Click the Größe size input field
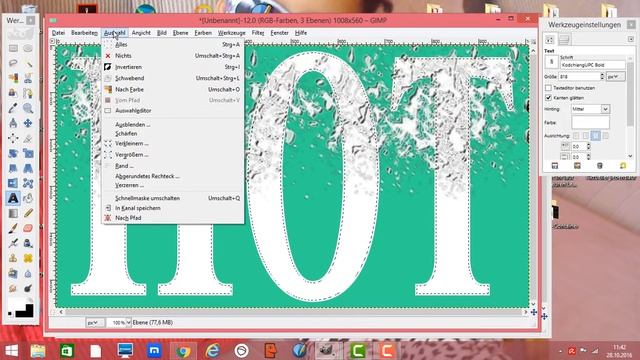Screen dimensions: 640x360 coord(579,76)
